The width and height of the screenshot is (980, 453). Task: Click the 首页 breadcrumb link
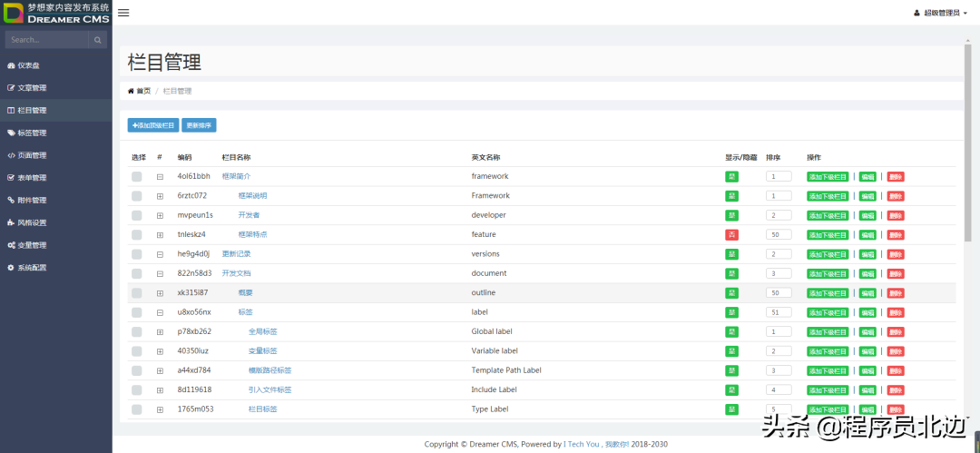pyautogui.click(x=143, y=91)
